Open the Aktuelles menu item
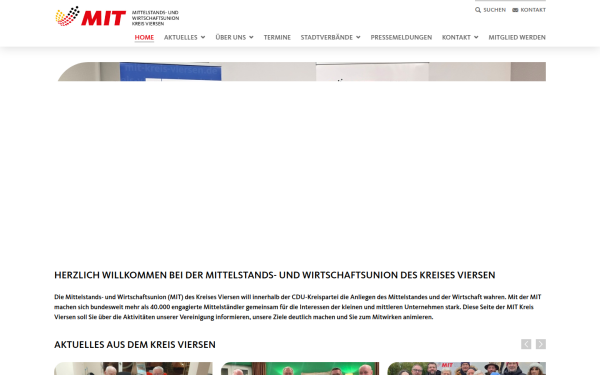Screen dimensions: 600x375 coord(181,37)
